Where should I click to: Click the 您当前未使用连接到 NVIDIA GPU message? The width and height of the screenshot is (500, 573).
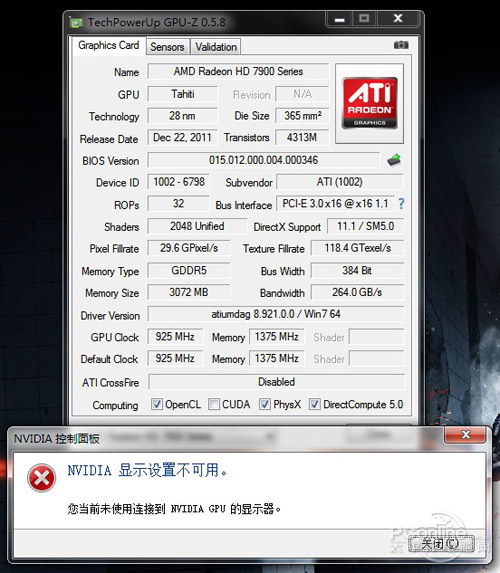[x=174, y=508]
